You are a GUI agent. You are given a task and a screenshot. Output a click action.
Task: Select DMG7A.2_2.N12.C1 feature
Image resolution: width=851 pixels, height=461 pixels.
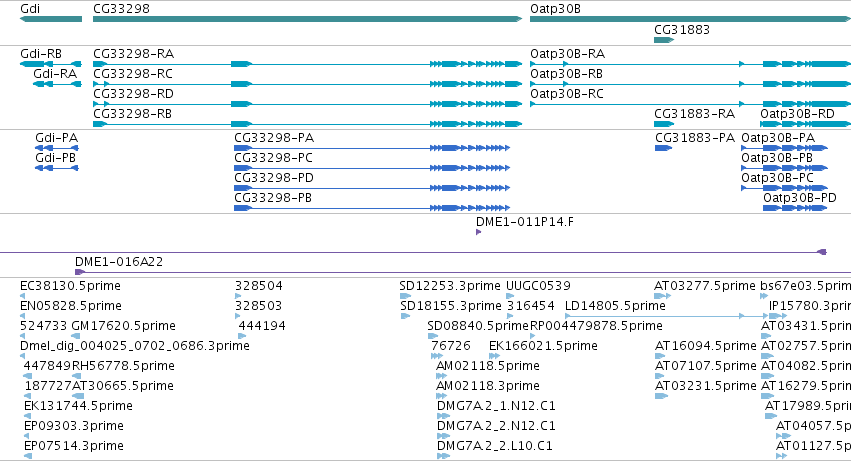(x=496, y=427)
